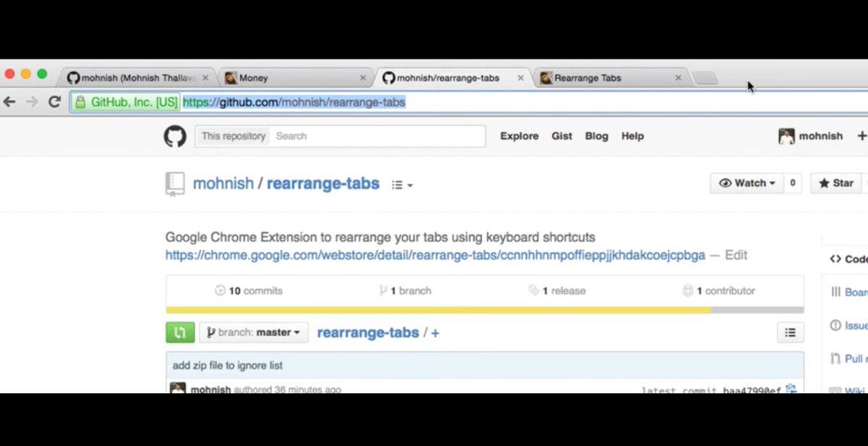
Task: Star the repository with Star button
Action: 837,183
